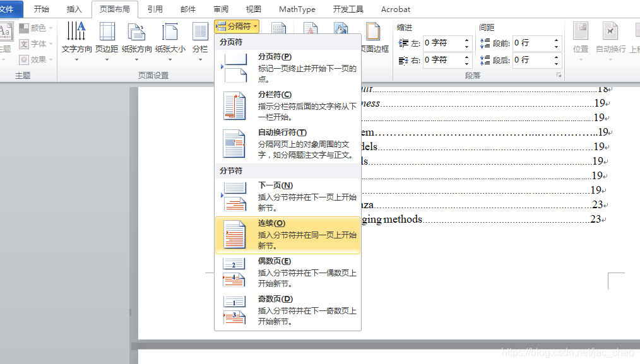
Task: Open the 纸张大小 dropdown arrow
Action: [170, 60]
